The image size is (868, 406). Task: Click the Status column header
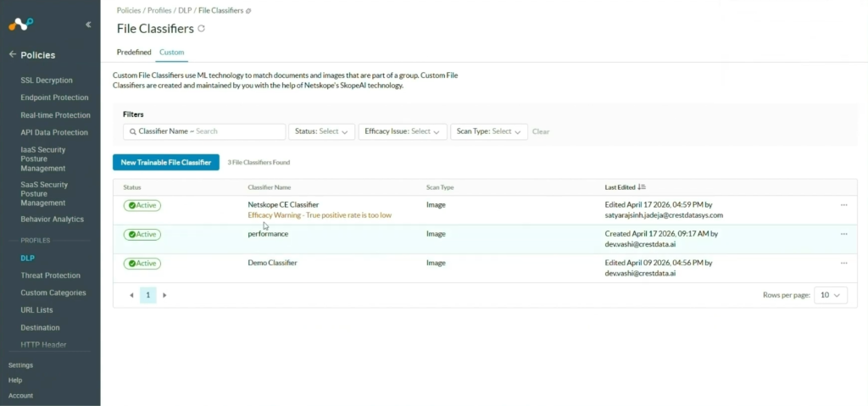[x=131, y=188]
